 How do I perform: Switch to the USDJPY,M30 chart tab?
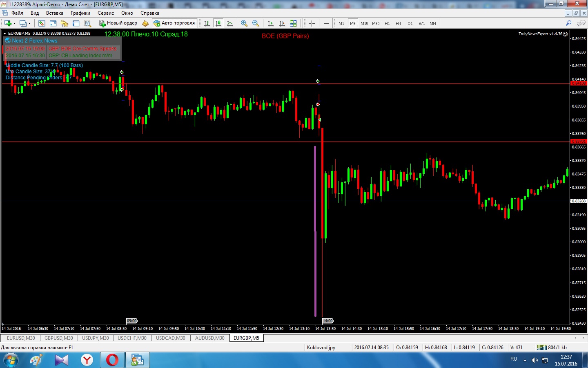pyautogui.click(x=96, y=338)
